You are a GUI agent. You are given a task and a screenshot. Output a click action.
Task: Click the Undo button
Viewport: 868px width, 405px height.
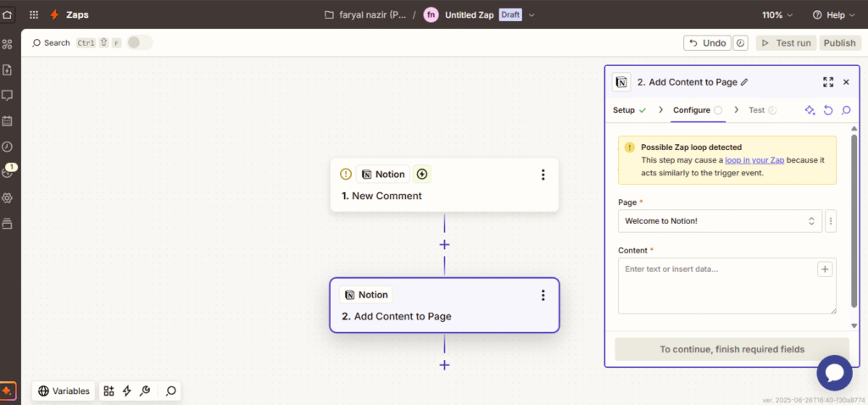pyautogui.click(x=708, y=42)
